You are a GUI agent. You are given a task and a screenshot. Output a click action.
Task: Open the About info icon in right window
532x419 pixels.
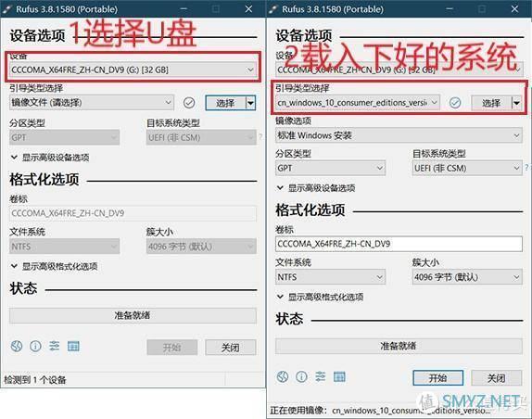click(301, 376)
